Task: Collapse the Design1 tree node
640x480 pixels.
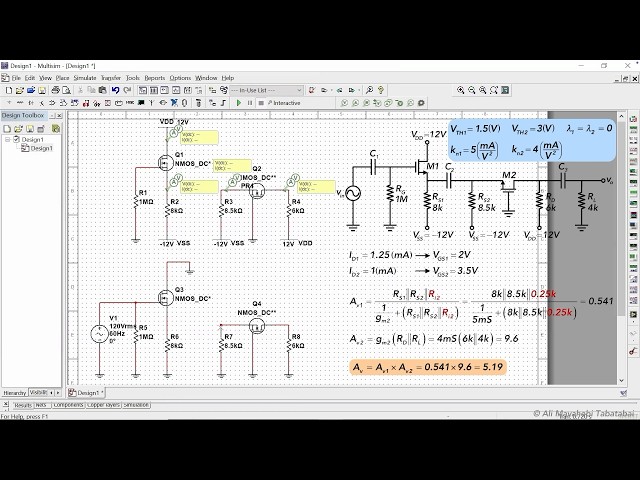Action: tap(7, 140)
